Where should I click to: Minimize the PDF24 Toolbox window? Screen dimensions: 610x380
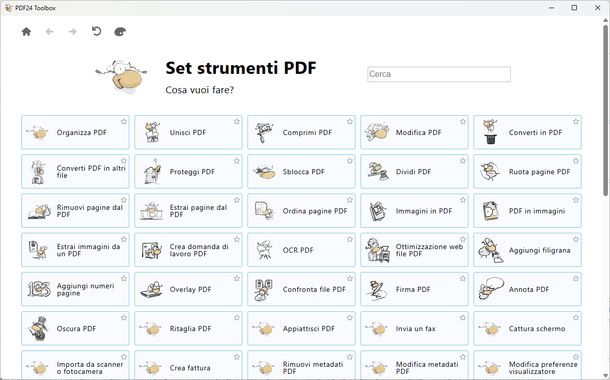[551, 8]
